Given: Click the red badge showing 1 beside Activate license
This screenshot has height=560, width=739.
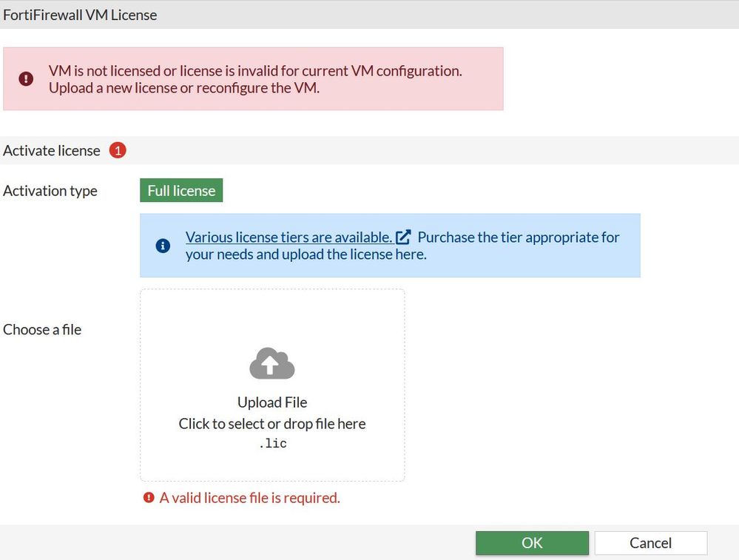Looking at the screenshot, I should click(118, 150).
